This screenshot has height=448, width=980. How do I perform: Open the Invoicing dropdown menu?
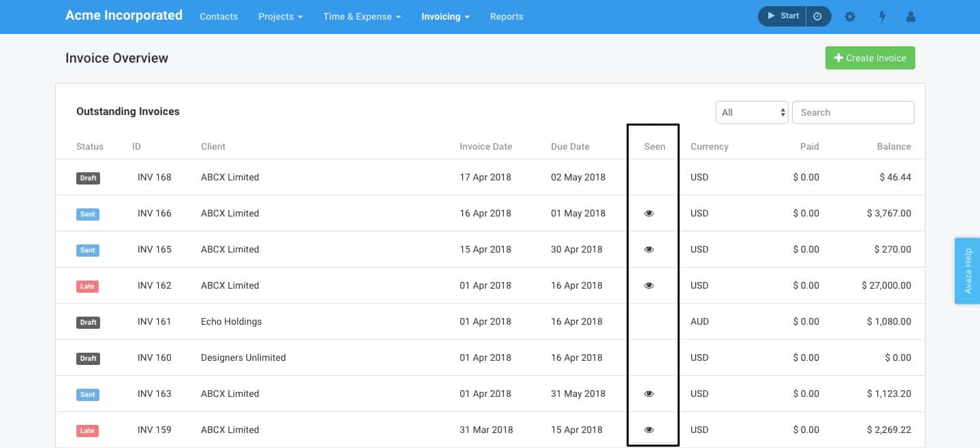point(445,16)
